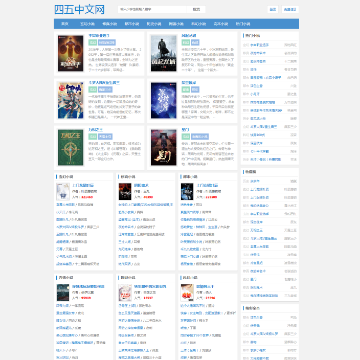Image resolution: width=360 pixels, height=360 pixels.
Task: Open title link of the trench-coat cover novel
Action: 189,35
